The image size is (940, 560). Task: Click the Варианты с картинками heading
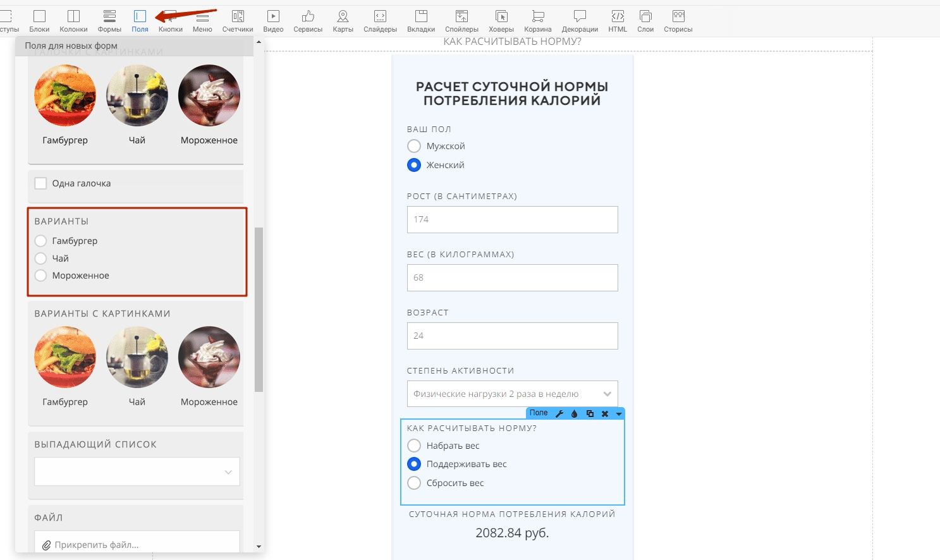[x=102, y=313]
